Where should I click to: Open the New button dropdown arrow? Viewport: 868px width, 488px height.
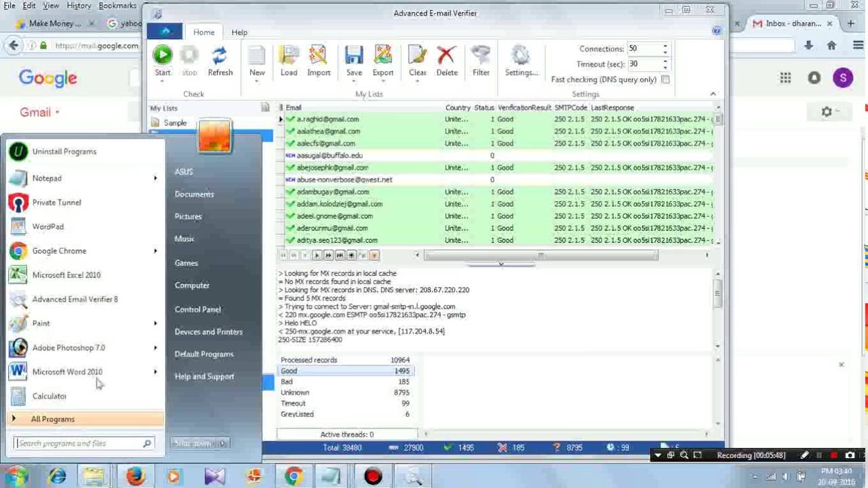tap(257, 81)
